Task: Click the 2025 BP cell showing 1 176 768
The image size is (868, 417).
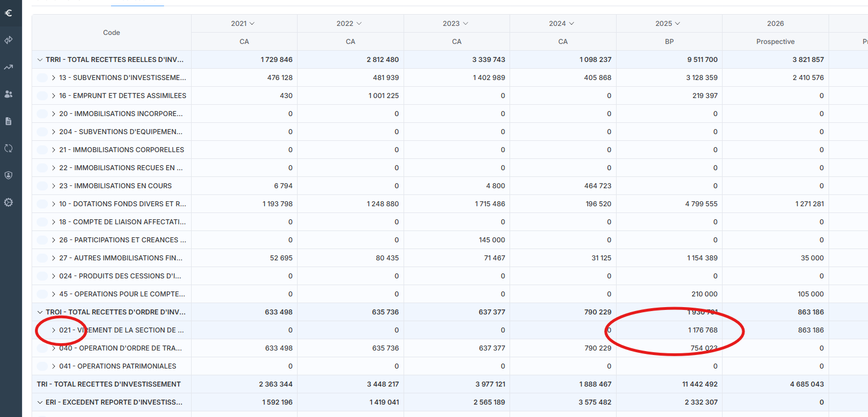Action: 702,330
